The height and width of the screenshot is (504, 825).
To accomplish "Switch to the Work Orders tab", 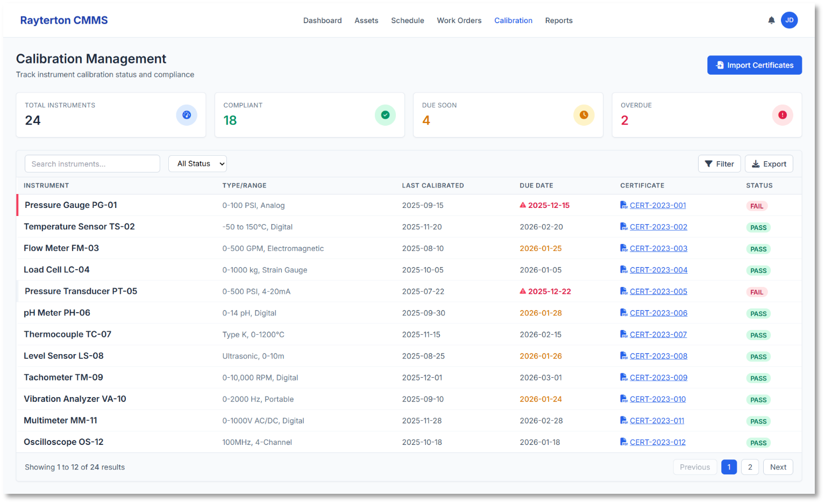I will pos(459,20).
